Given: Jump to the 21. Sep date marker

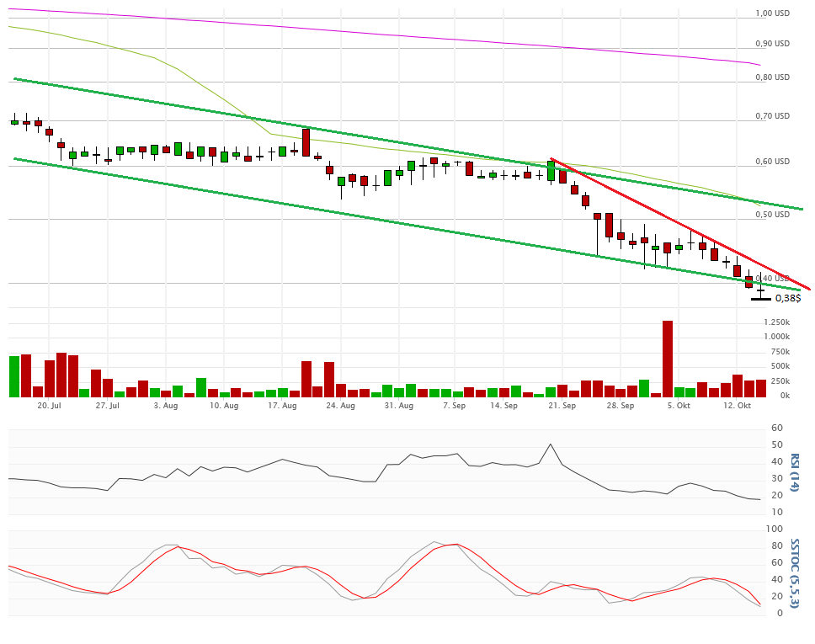Looking at the screenshot, I should point(562,406).
